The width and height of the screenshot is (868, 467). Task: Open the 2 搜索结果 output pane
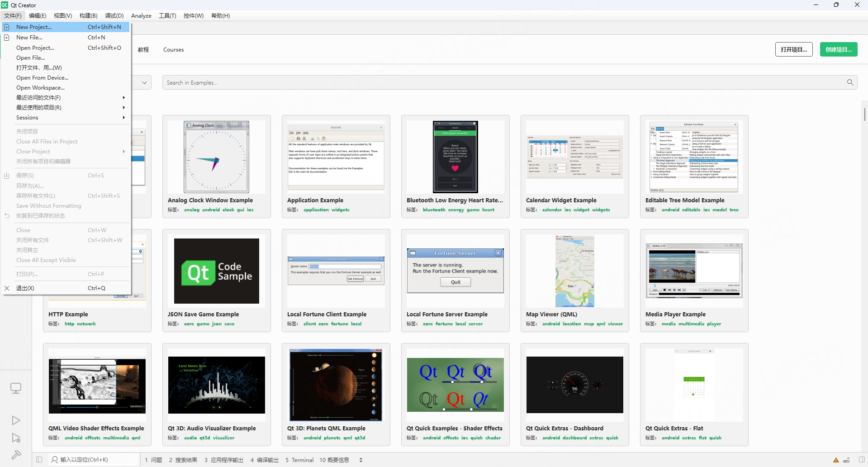183,460
